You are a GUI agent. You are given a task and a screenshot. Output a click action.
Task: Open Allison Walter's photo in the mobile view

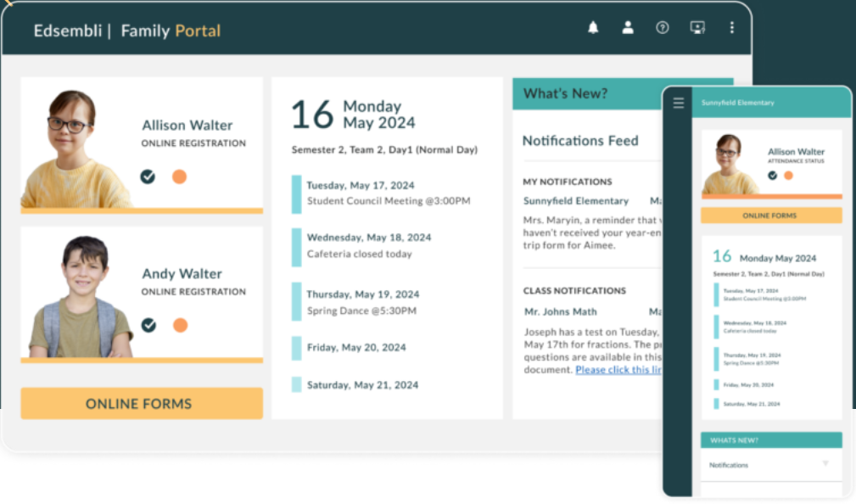click(x=730, y=164)
